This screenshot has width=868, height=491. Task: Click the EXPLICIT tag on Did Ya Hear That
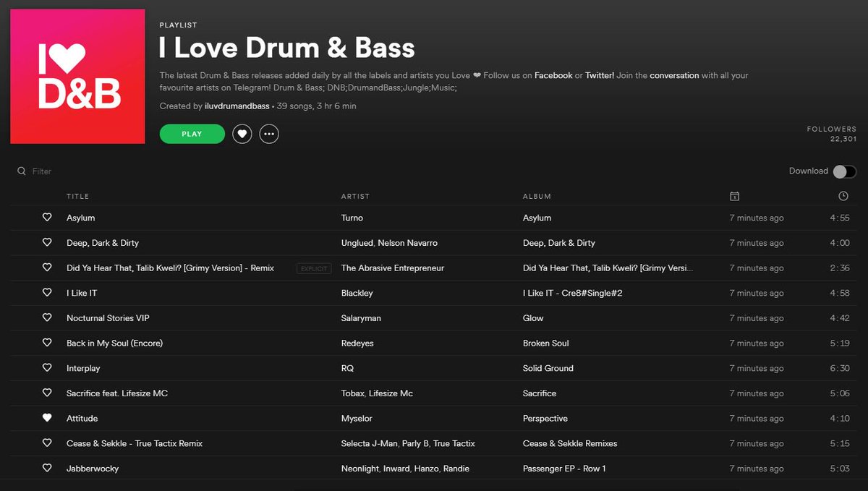click(x=314, y=268)
